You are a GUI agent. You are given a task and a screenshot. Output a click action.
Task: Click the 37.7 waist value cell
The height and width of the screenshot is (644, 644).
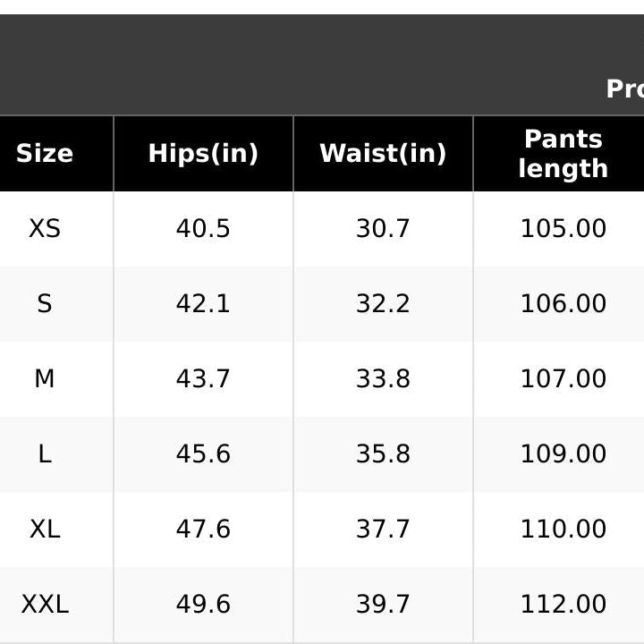coord(383,529)
